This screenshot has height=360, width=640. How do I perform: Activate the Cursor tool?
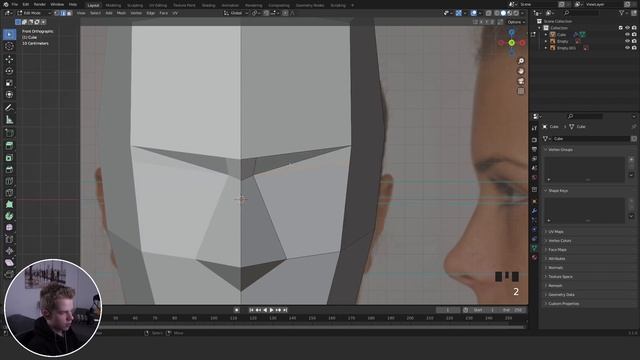tap(9, 46)
